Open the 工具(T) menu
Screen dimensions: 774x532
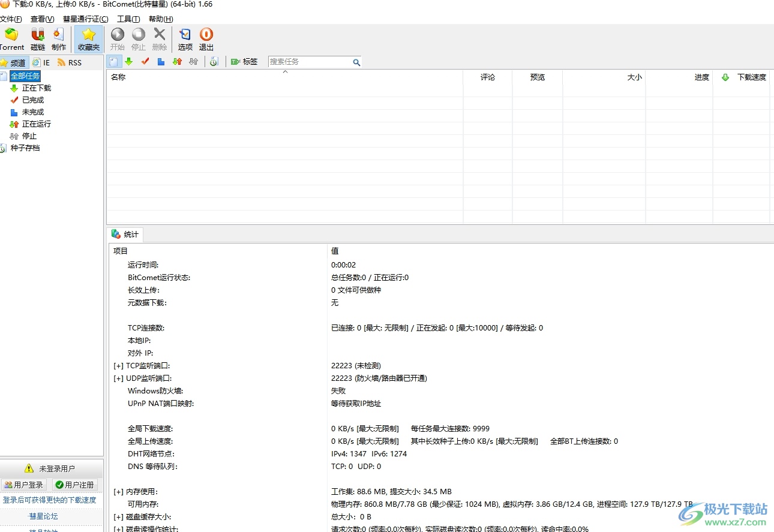click(x=128, y=19)
